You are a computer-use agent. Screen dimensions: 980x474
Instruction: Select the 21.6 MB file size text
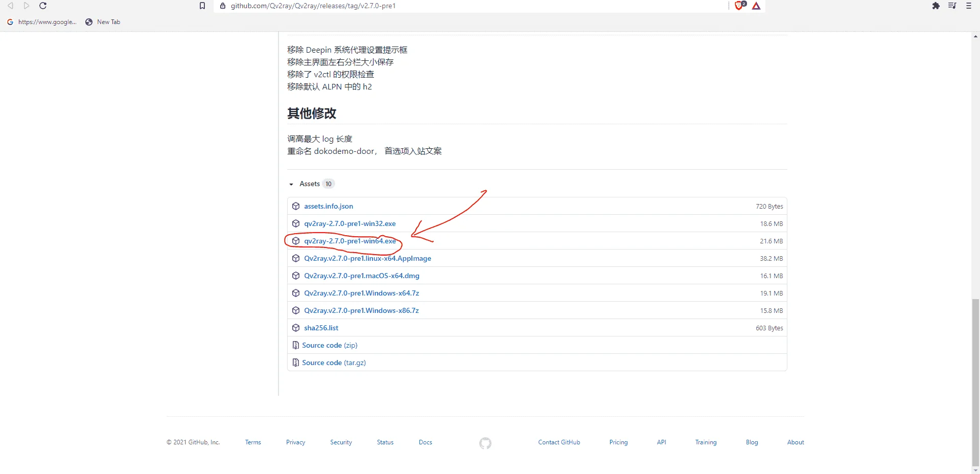(x=771, y=241)
